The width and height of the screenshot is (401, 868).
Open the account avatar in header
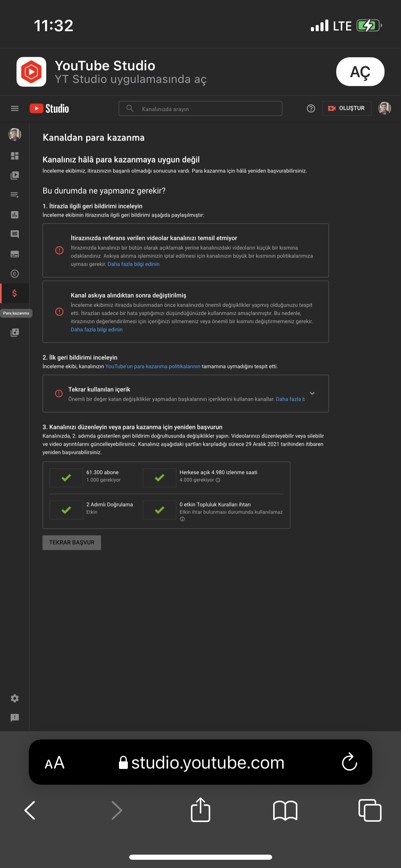coord(385,108)
